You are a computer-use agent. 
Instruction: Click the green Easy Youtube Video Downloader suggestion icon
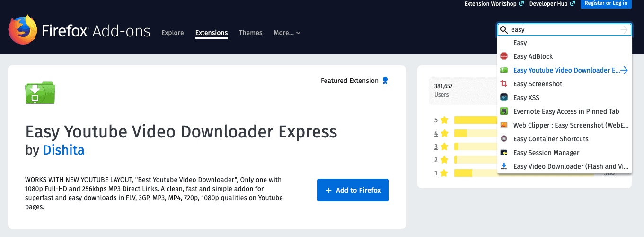click(504, 70)
